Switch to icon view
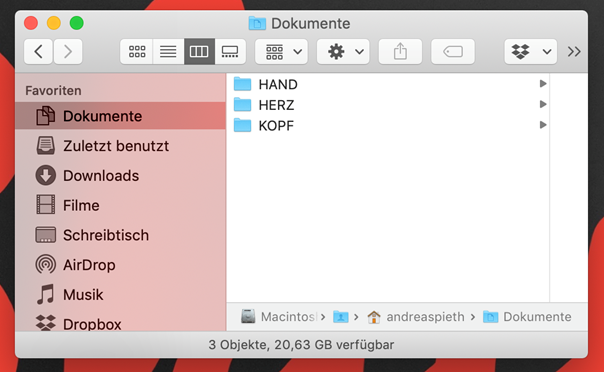The width and height of the screenshot is (604, 372). (137, 51)
